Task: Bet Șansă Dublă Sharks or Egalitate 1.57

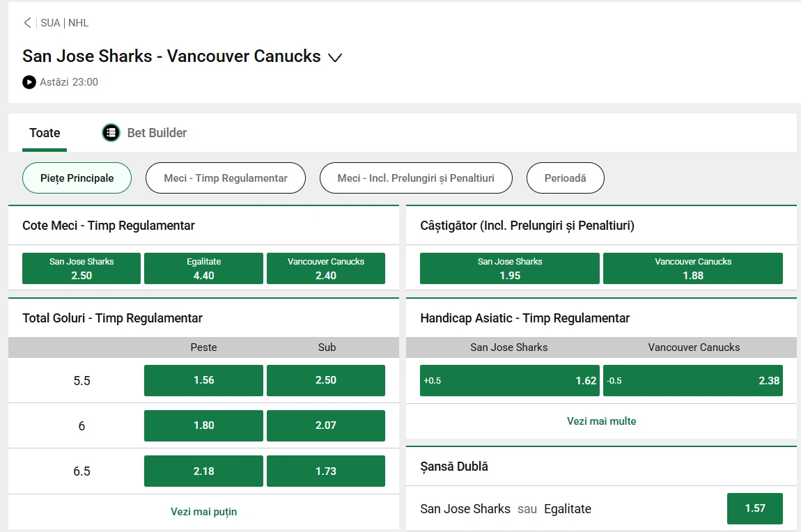Action: 754,508
